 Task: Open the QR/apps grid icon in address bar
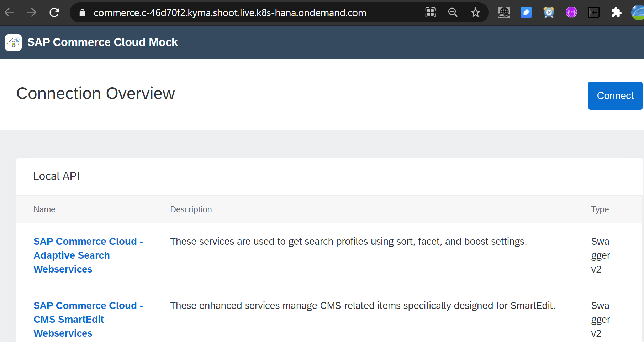pyautogui.click(x=431, y=13)
